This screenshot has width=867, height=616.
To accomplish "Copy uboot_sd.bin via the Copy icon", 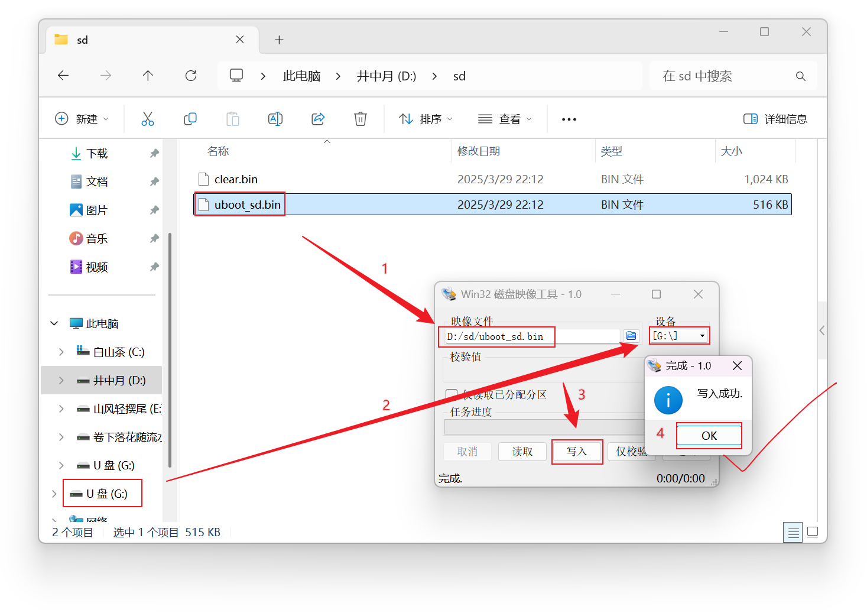I will [x=190, y=118].
